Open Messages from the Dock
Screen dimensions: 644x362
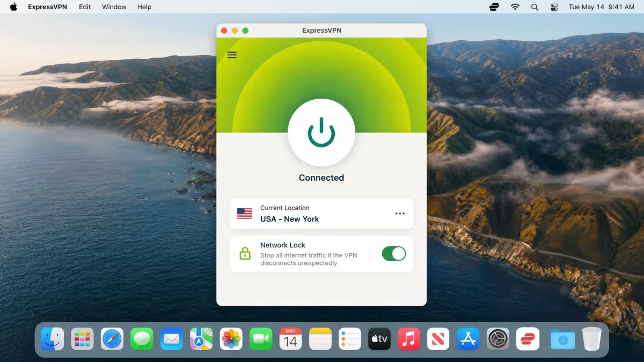click(142, 339)
